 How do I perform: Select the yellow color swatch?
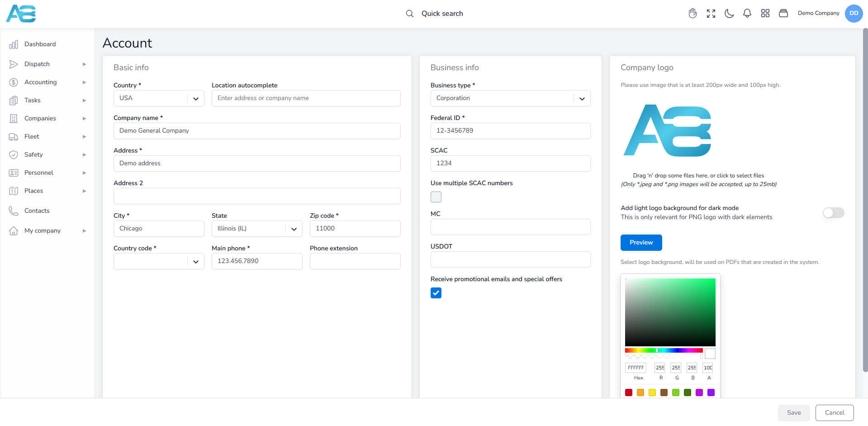tap(652, 392)
